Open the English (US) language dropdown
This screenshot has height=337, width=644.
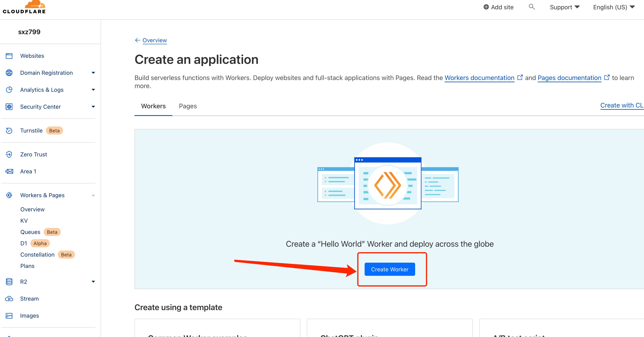614,7
